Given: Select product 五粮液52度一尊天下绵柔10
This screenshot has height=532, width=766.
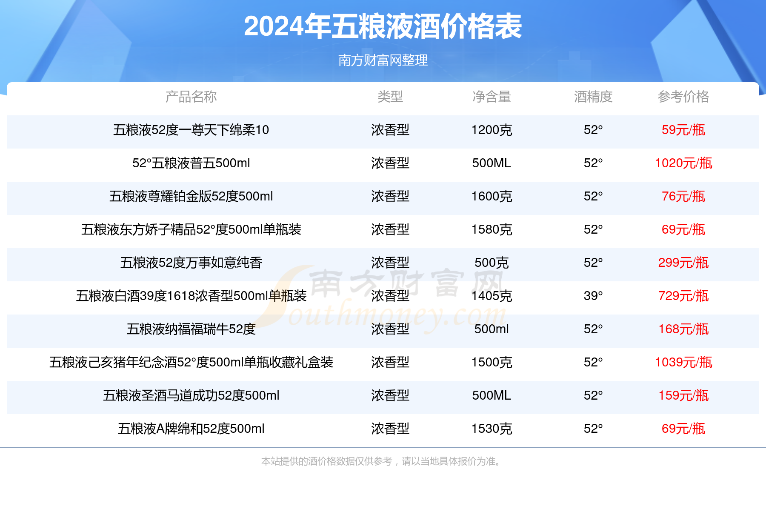Looking at the screenshot, I should 191,130.
